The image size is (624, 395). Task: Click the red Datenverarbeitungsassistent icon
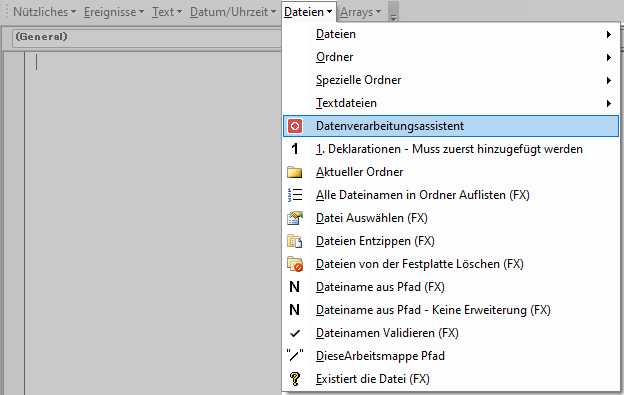pyautogui.click(x=294, y=126)
